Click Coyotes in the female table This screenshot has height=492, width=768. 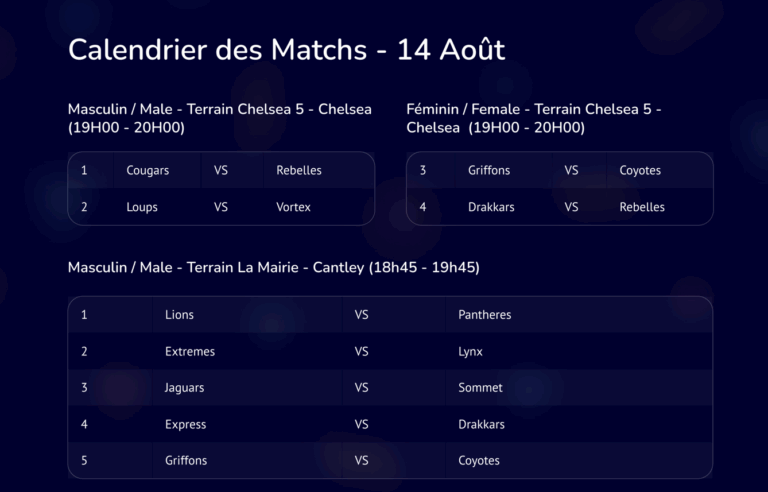click(640, 171)
